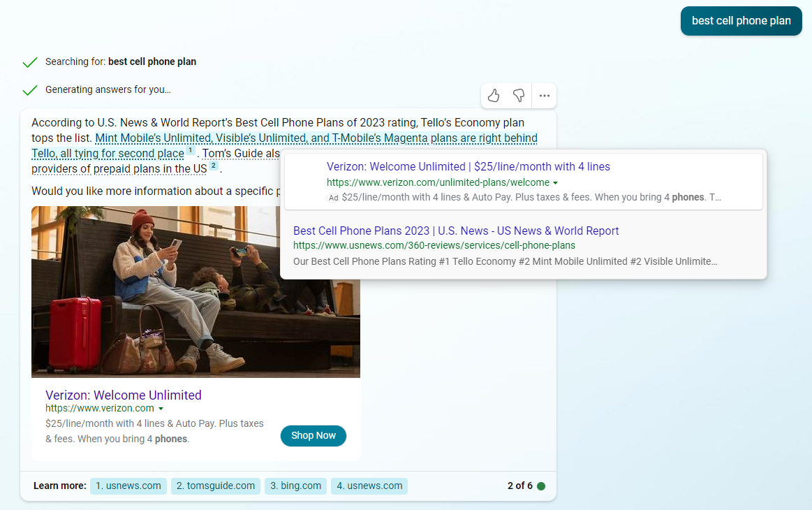Expand dropdown arrow beside https://www.verizon.com in ad card
Viewport: 812px width, 510px height.
161,409
